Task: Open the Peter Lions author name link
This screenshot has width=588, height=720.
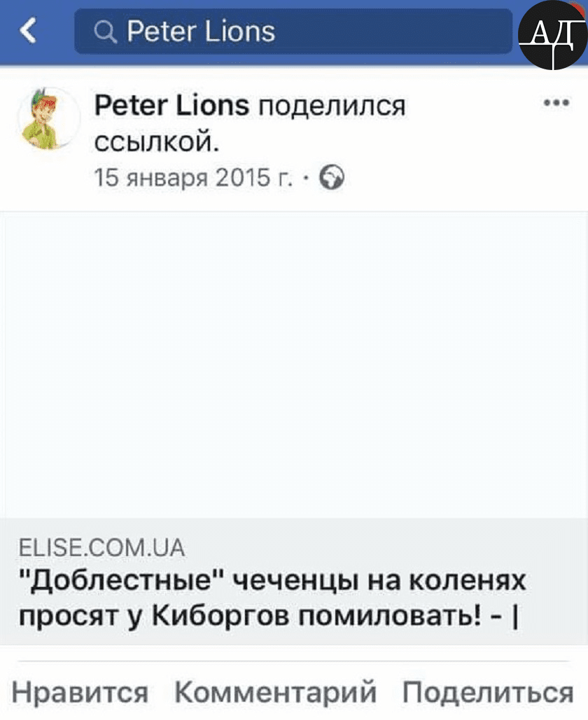Action: [x=171, y=106]
